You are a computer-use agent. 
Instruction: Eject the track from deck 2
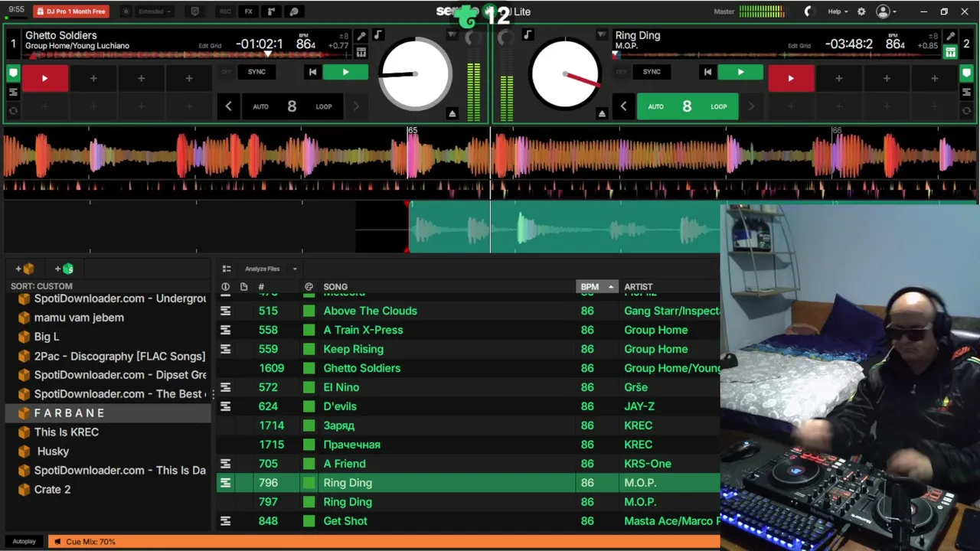click(602, 113)
